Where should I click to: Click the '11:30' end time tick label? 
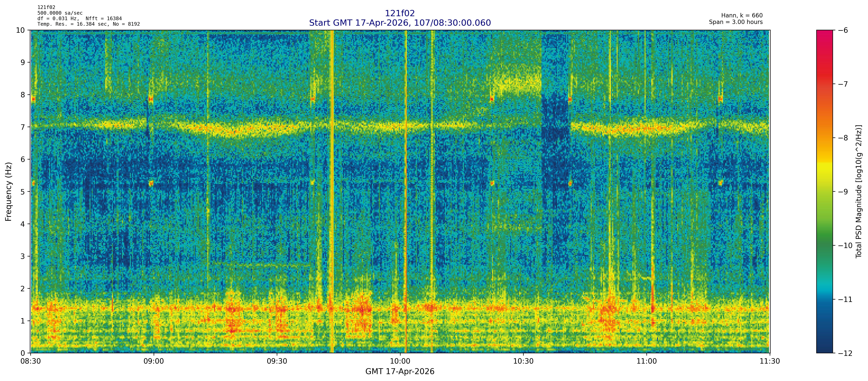point(770,362)
